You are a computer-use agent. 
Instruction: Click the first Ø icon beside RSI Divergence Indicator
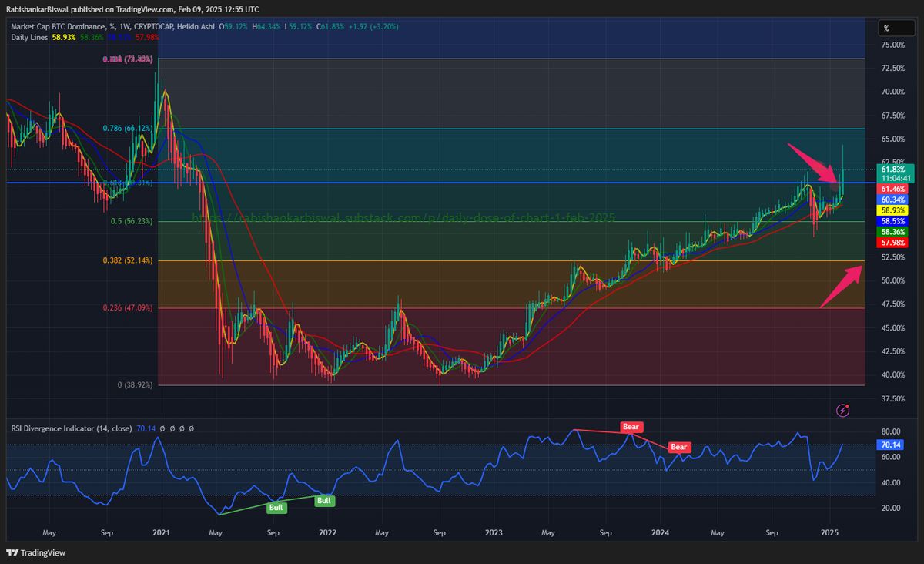tap(162, 428)
